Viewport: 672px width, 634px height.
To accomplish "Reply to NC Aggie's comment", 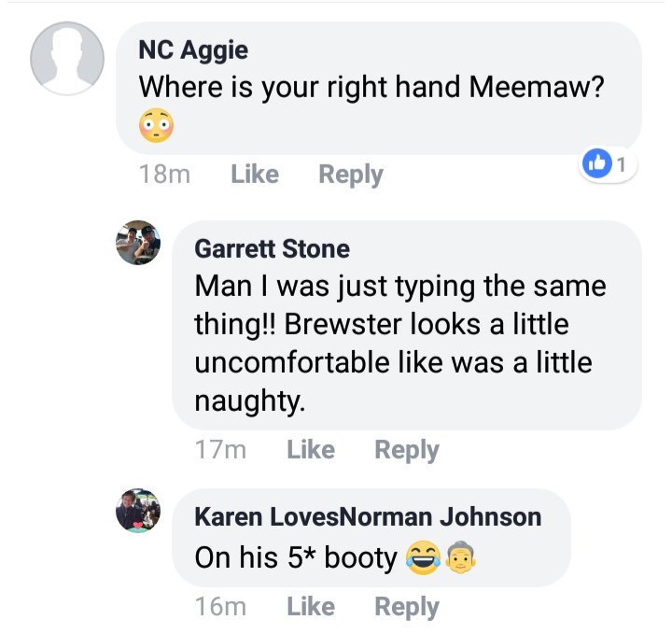I will [350, 175].
